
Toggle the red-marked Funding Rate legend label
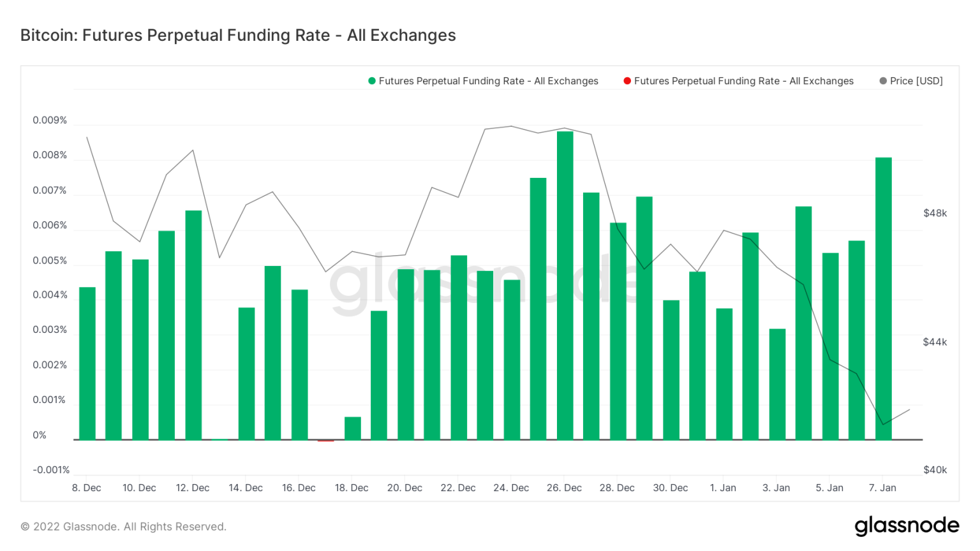coord(743,81)
